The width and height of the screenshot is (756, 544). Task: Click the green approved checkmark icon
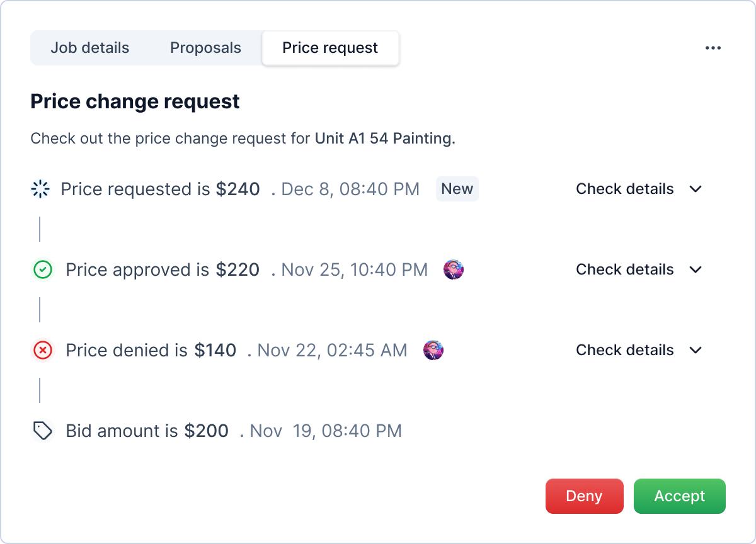[43, 269]
